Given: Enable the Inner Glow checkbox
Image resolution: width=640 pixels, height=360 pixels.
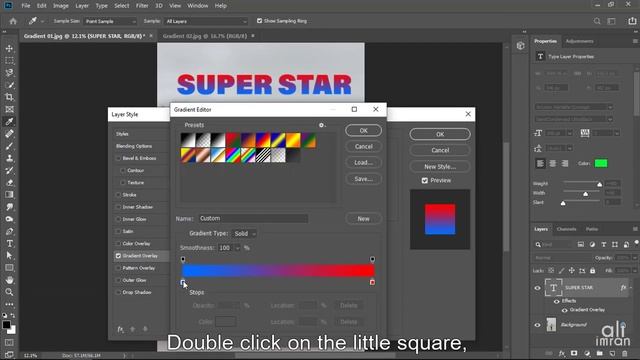Looking at the screenshot, I should (x=118, y=219).
